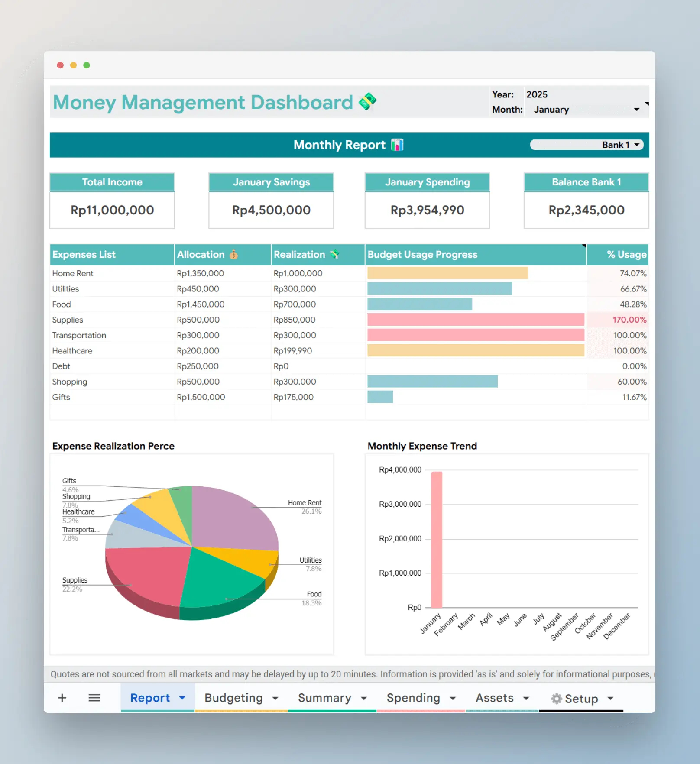Open the all sheets list icon
Image resolution: width=700 pixels, height=764 pixels.
pyautogui.click(x=94, y=698)
